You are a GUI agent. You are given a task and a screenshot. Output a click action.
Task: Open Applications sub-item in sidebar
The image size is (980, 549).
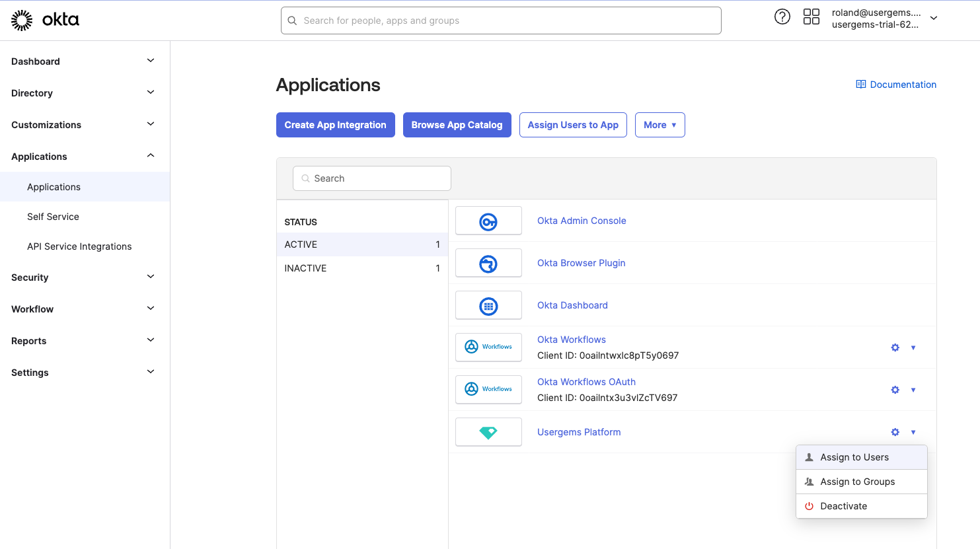[85, 187]
